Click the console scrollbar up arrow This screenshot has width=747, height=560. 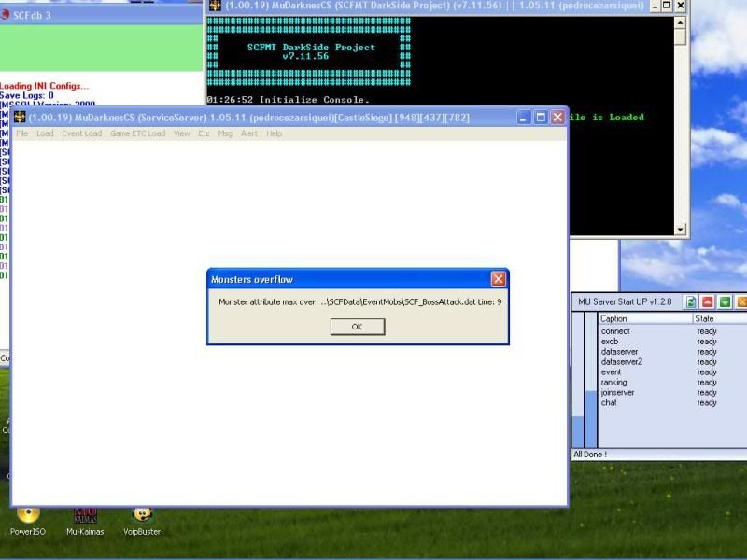point(680,21)
